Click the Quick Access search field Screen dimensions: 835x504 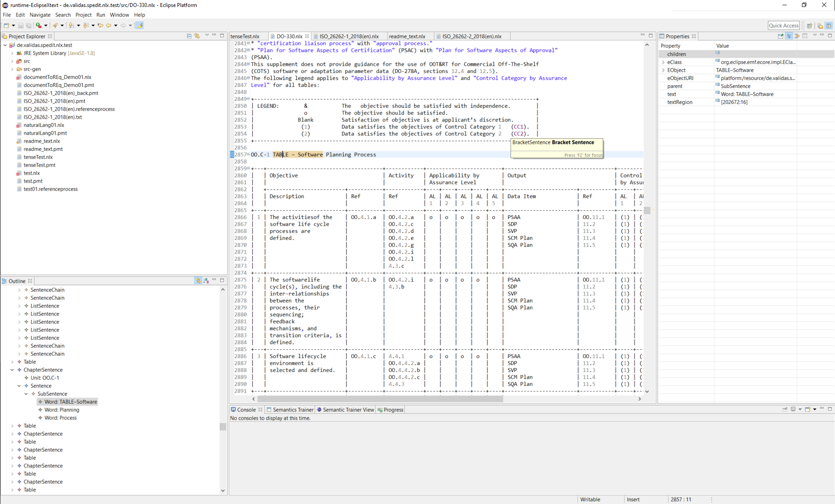(783, 26)
